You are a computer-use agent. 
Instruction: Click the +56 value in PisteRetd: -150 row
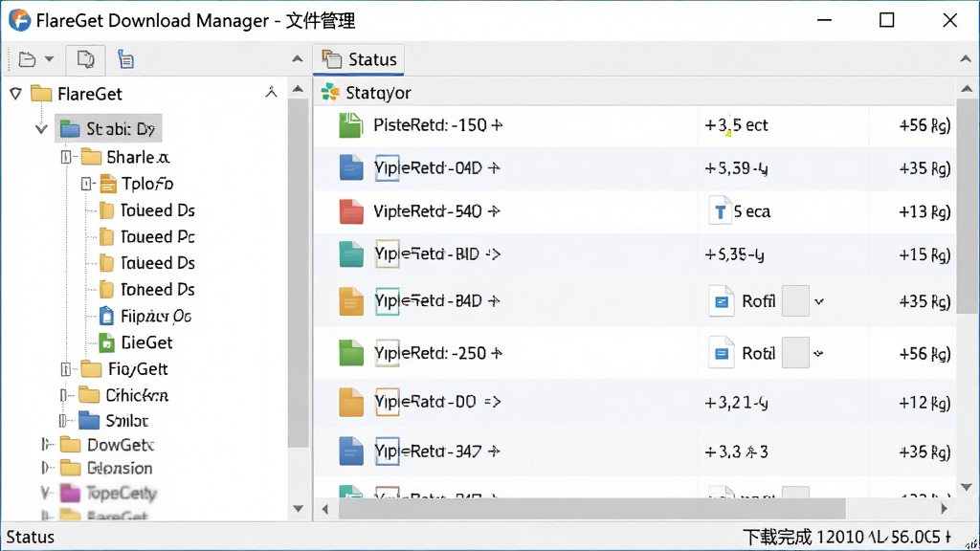tap(924, 125)
